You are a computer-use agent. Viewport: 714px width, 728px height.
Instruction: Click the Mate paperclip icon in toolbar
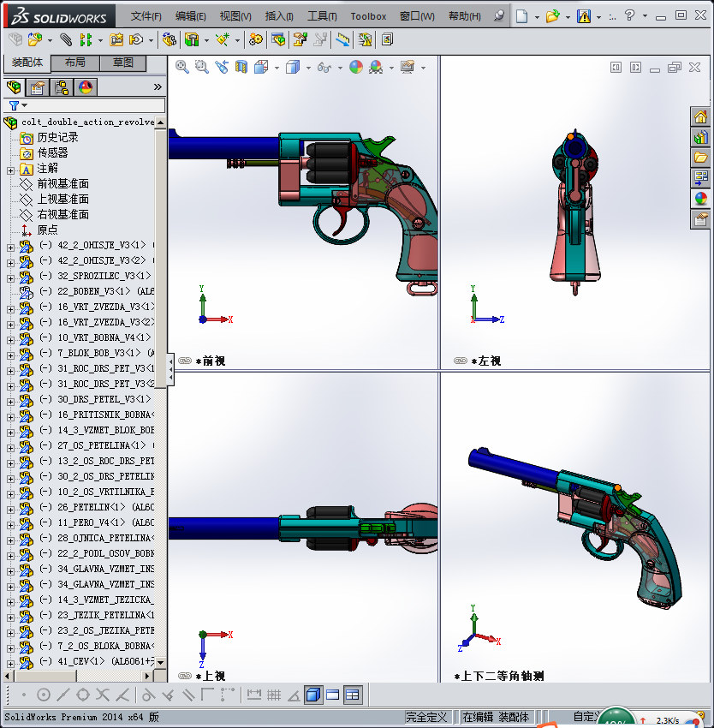point(66,40)
